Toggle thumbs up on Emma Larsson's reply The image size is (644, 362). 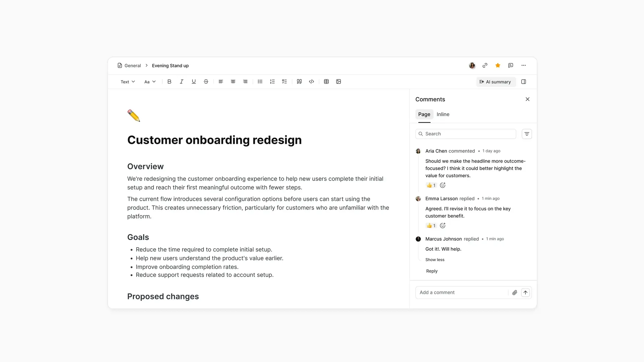431,226
